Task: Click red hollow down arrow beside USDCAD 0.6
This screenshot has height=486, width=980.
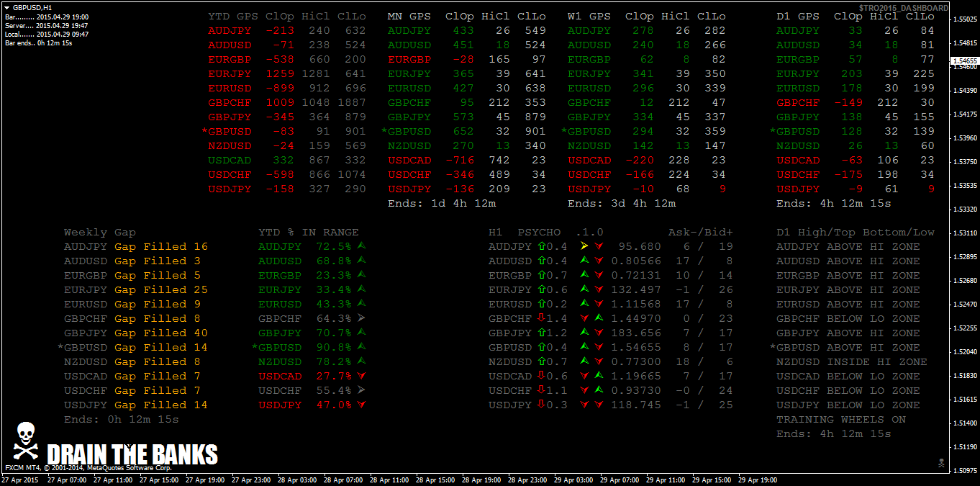Action: 541,376
